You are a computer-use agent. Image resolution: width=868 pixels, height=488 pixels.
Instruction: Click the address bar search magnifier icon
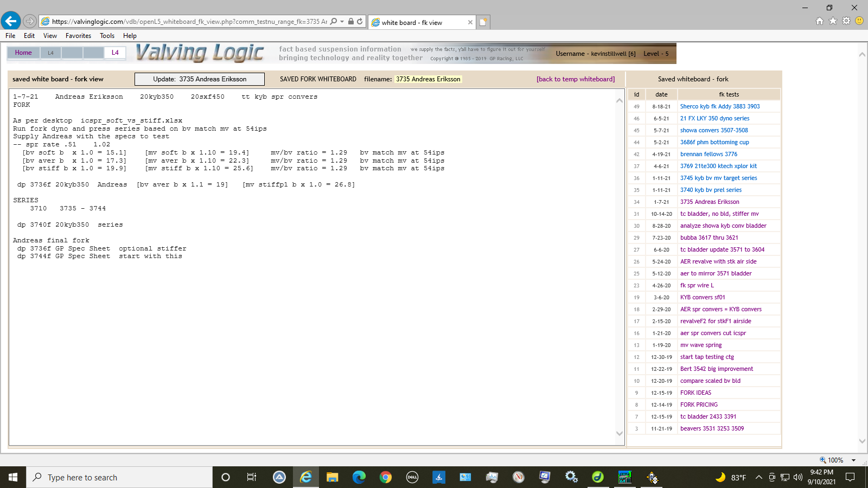pos(334,22)
